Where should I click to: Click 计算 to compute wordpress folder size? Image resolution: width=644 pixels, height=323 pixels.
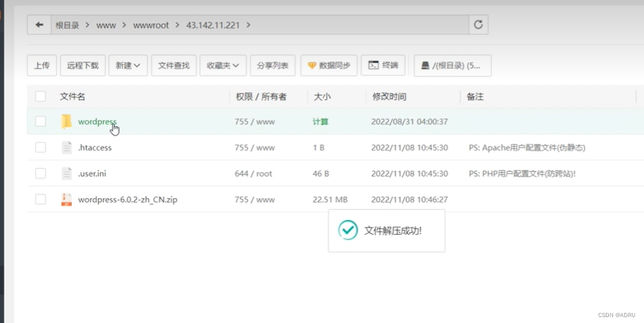coord(320,122)
